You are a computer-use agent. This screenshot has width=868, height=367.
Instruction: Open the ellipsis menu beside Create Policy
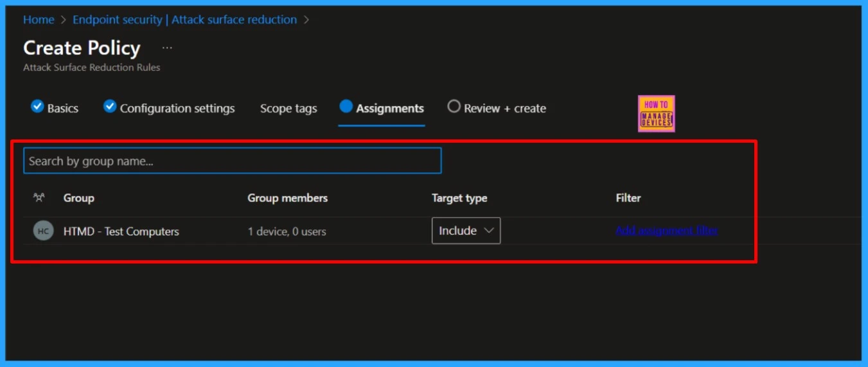click(167, 48)
